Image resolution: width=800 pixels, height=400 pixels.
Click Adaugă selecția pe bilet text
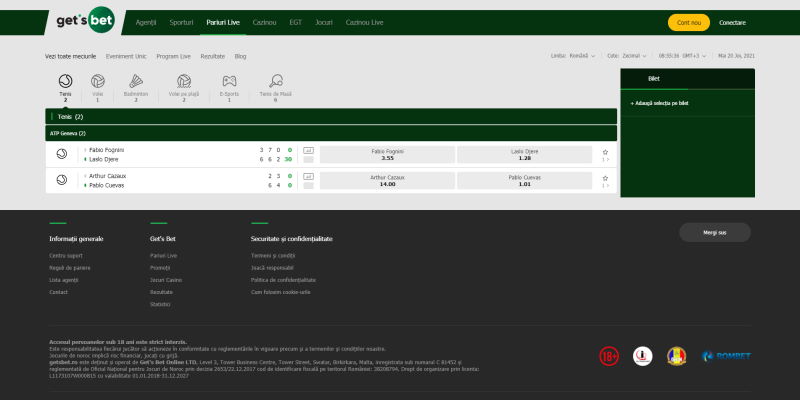[x=659, y=103]
